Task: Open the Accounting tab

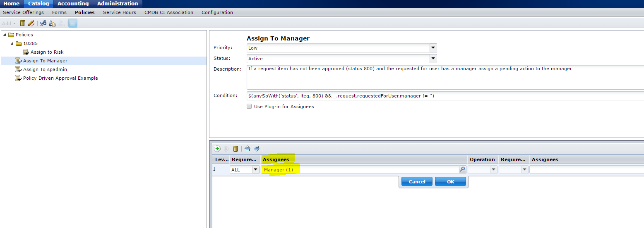Action: point(73,4)
